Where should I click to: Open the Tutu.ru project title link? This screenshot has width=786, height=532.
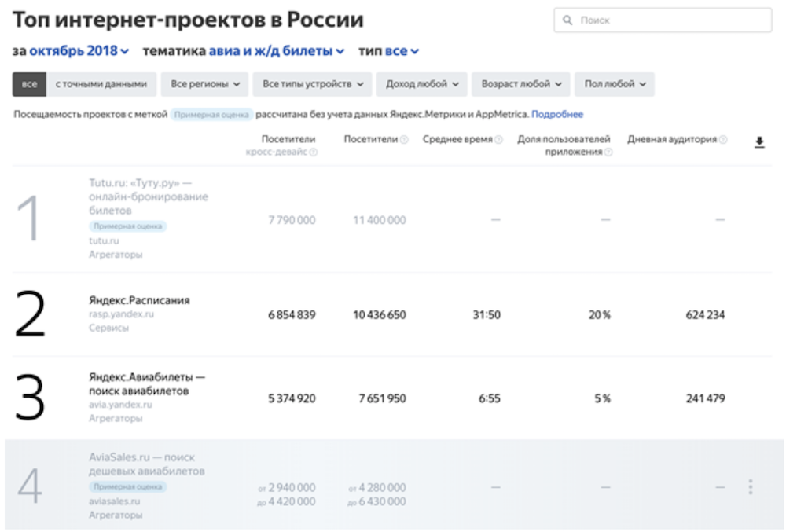149,197
